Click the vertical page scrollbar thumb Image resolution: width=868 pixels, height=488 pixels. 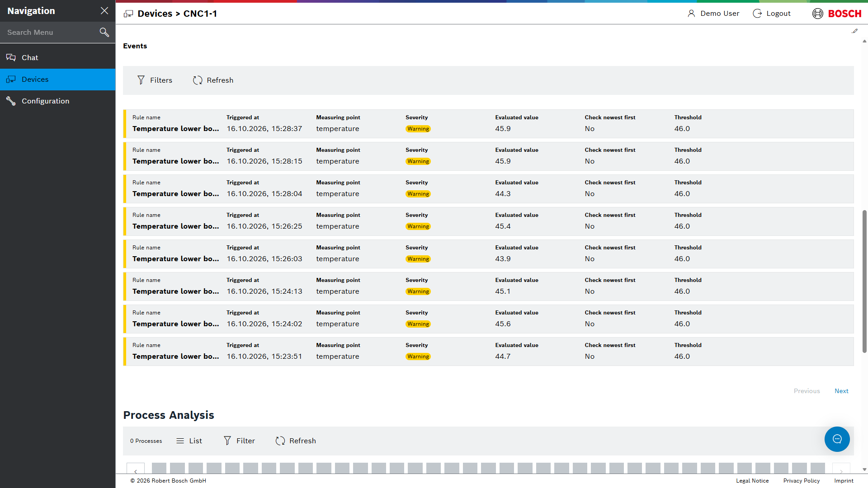click(x=864, y=281)
